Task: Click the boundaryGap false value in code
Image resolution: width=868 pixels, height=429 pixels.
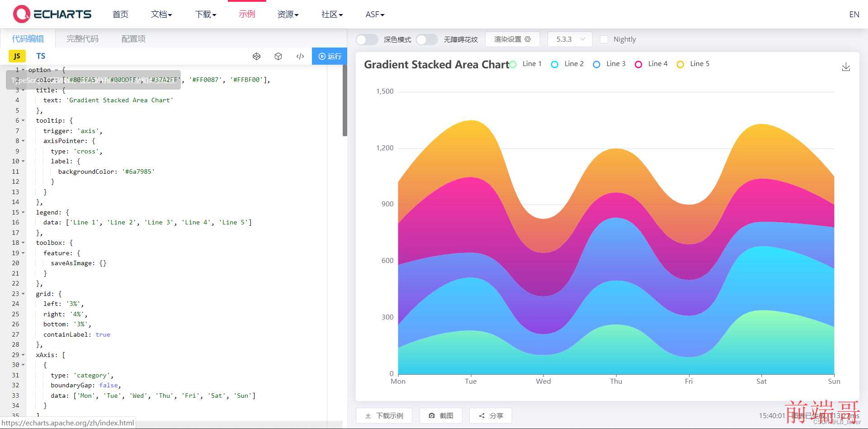Action: [108, 386]
